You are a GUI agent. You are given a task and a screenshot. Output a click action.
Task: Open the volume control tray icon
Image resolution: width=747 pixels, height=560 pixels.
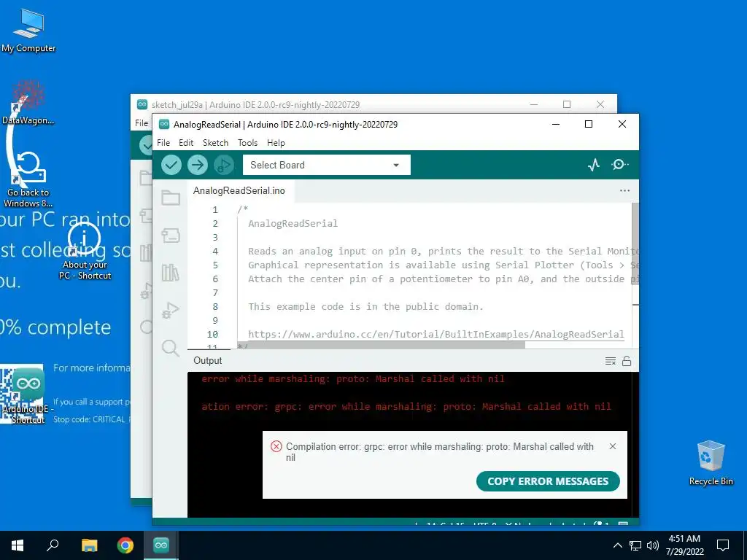click(x=653, y=545)
